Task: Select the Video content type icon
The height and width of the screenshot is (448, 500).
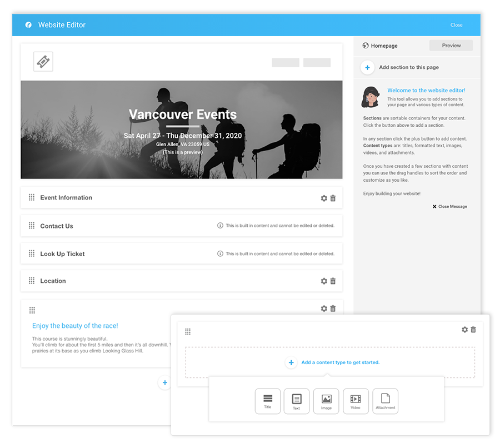Action: 356,401
